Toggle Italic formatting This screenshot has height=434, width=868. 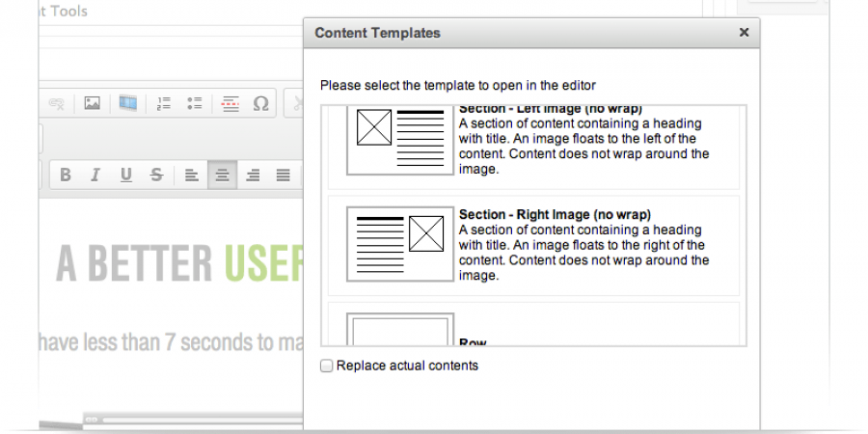point(95,176)
